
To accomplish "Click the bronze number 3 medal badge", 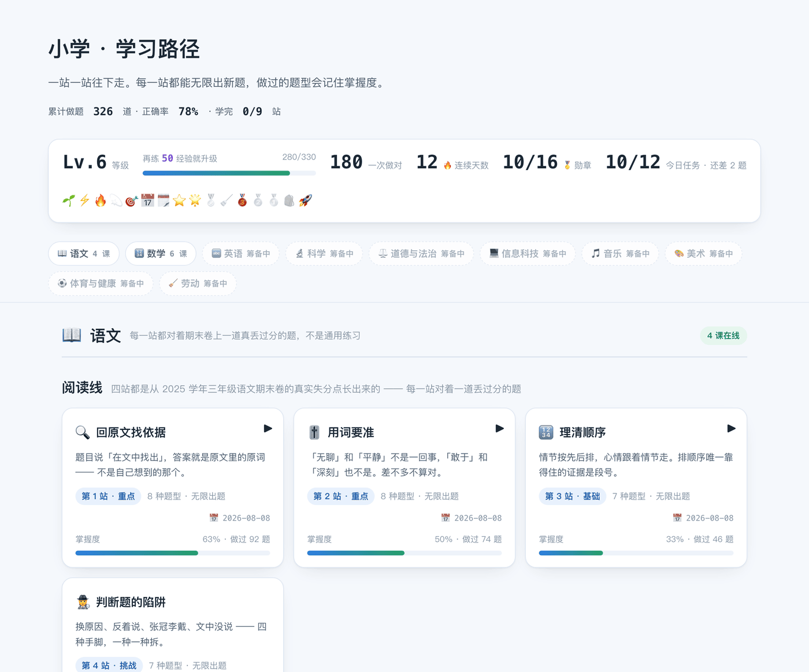I will tap(242, 201).
